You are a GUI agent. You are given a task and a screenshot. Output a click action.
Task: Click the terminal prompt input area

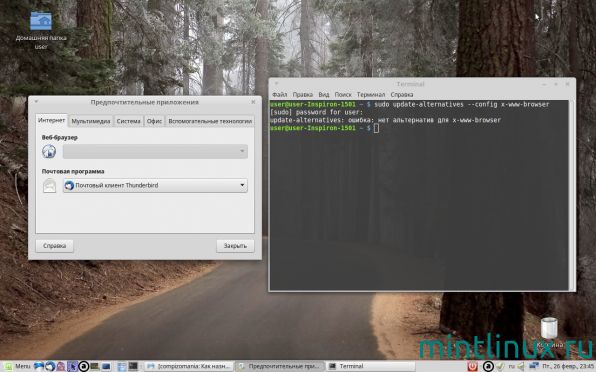pyautogui.click(x=376, y=128)
